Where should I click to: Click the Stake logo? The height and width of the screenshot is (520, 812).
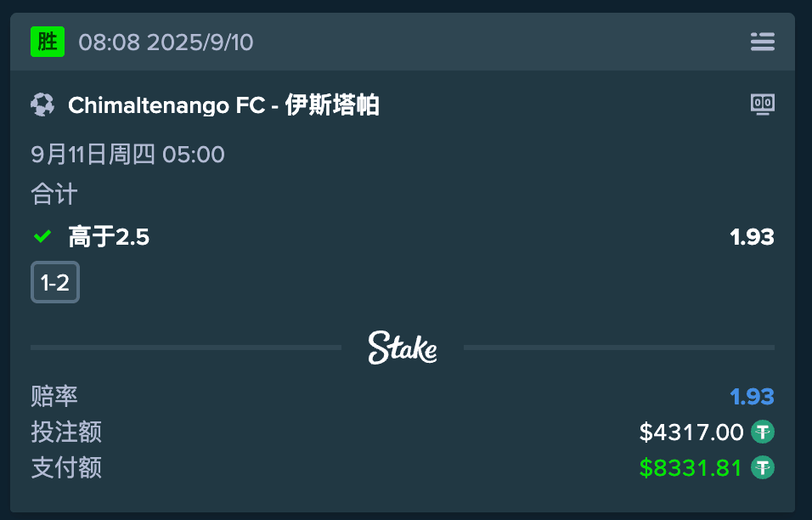click(x=403, y=348)
